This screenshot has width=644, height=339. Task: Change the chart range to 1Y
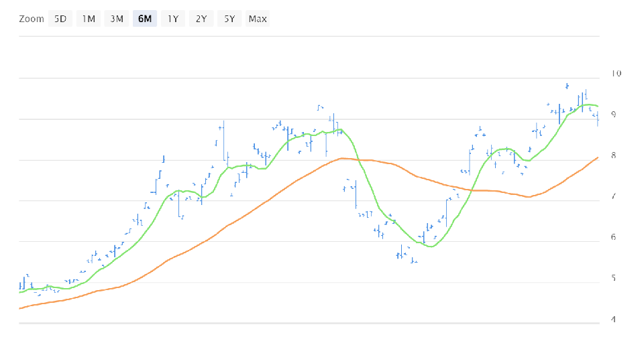173,19
